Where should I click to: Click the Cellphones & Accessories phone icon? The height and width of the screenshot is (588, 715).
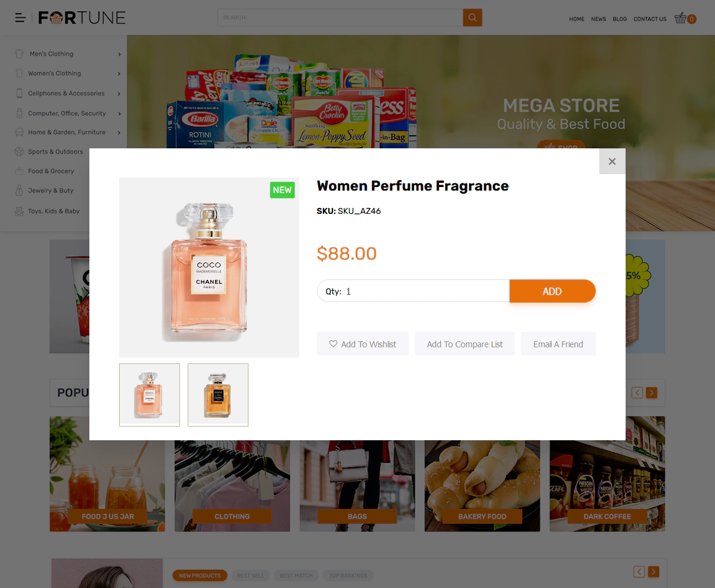coord(20,93)
